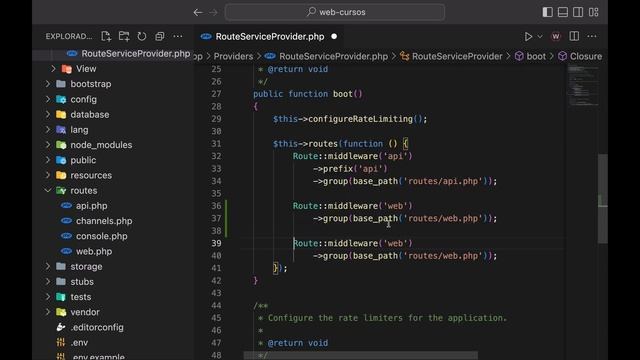The height and width of the screenshot is (360, 640).
Task: Select the RouteServiceProvider.php editor tab
Action: pyautogui.click(x=269, y=36)
